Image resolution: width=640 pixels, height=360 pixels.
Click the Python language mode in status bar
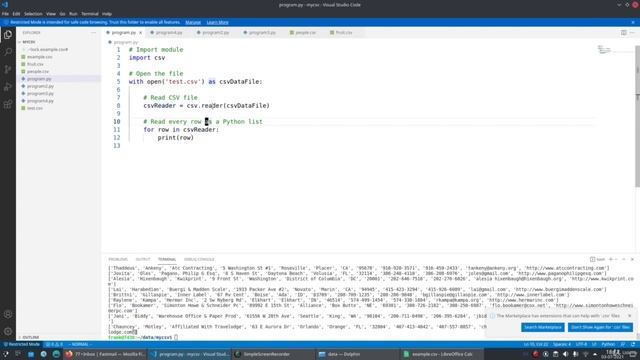[608, 344]
